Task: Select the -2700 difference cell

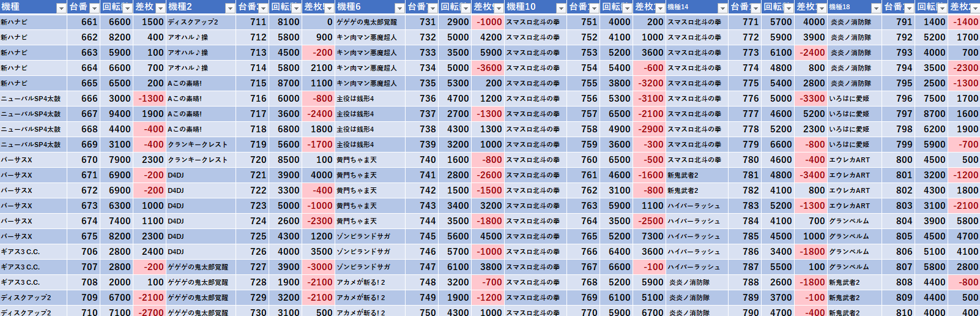Action: [150, 312]
